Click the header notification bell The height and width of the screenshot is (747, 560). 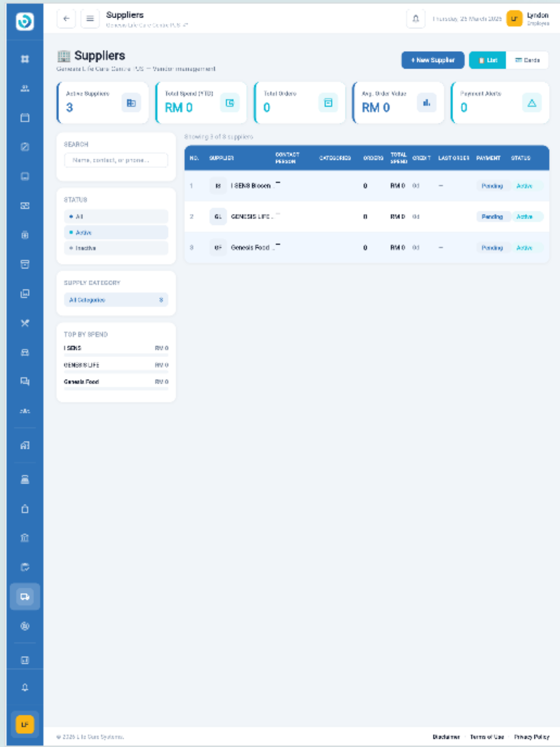[x=416, y=18]
